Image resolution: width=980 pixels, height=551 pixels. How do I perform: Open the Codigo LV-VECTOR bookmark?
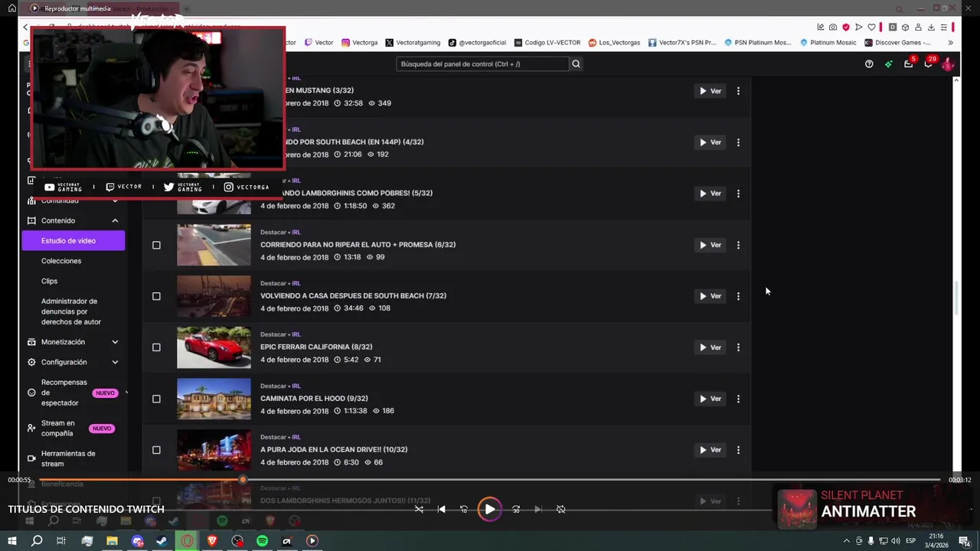(x=547, y=43)
